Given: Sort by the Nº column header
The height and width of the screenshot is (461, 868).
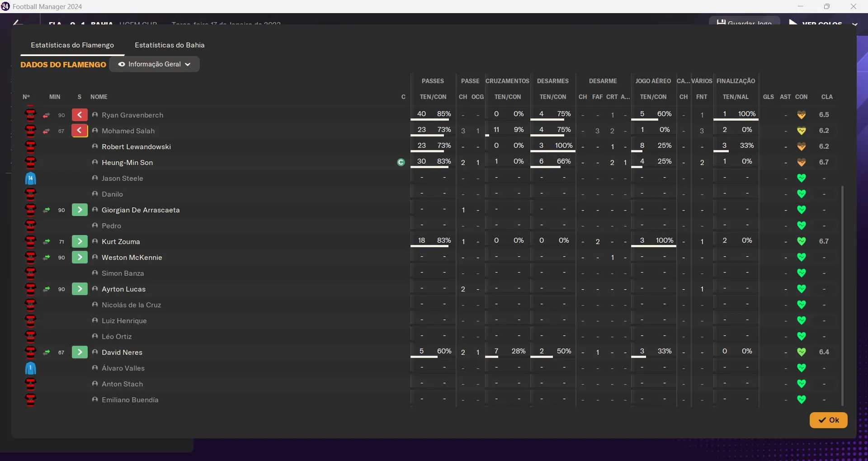Looking at the screenshot, I should (x=26, y=97).
